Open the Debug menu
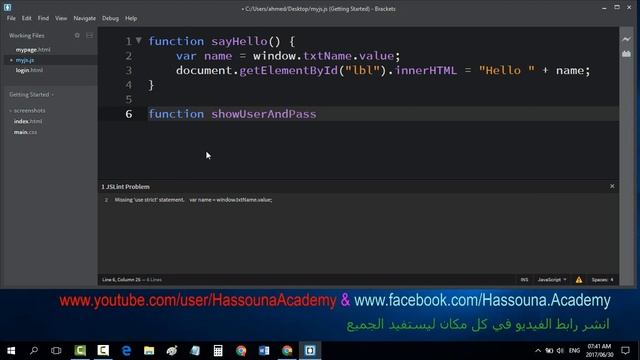Image resolution: width=640 pixels, height=360 pixels. click(x=110, y=18)
